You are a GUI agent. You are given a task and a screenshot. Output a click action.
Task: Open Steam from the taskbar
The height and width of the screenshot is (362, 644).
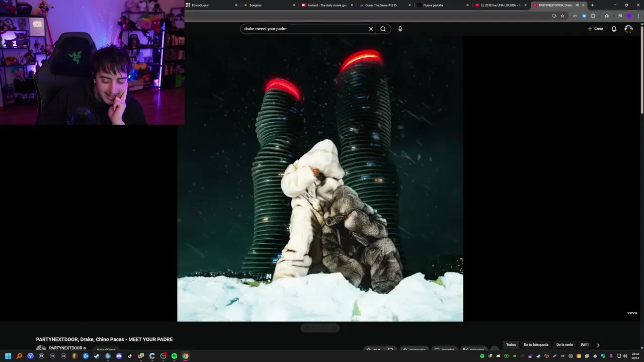pos(97,356)
